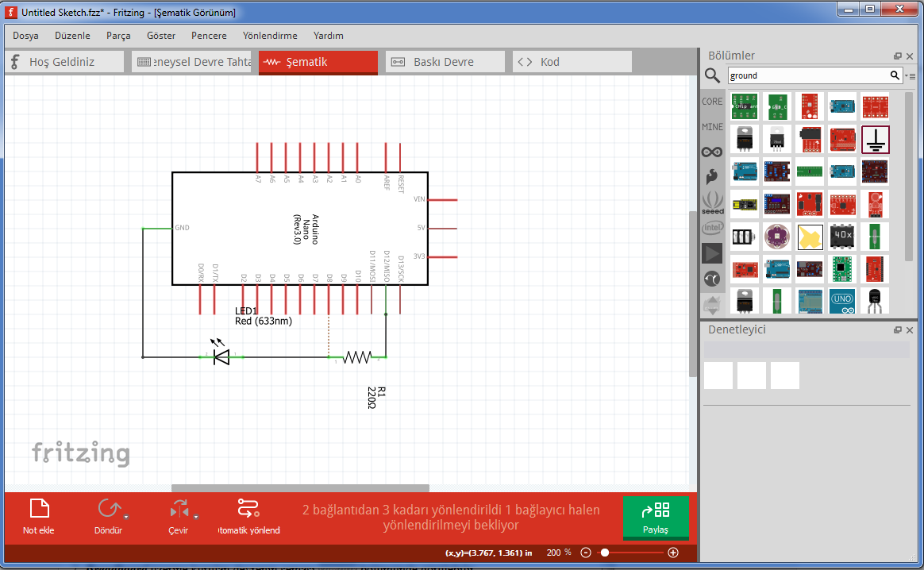
Task: Close the Denetleyici panel
Action: [x=910, y=330]
